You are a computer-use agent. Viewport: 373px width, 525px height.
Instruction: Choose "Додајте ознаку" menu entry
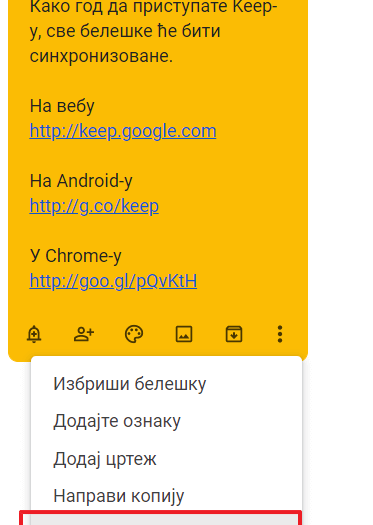(x=166, y=421)
